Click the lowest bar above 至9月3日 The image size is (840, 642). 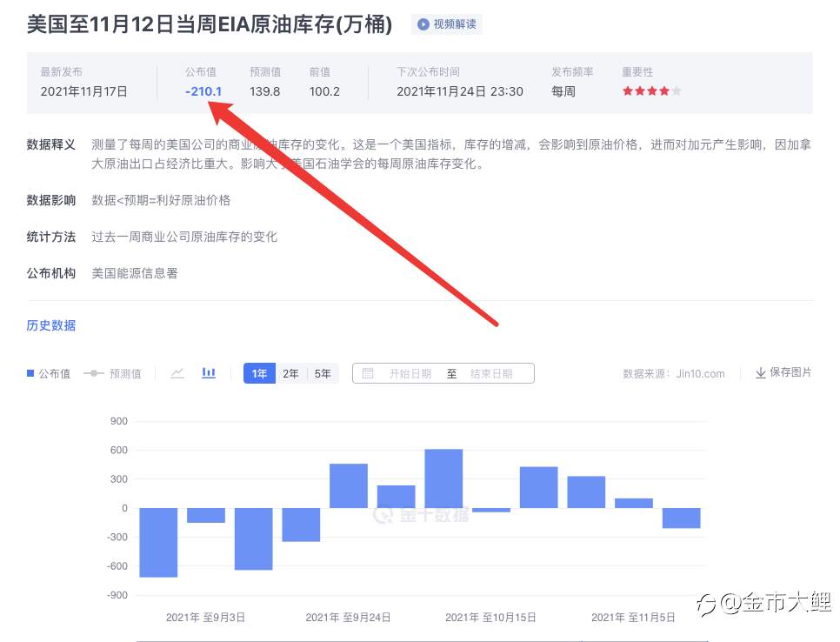(158, 542)
